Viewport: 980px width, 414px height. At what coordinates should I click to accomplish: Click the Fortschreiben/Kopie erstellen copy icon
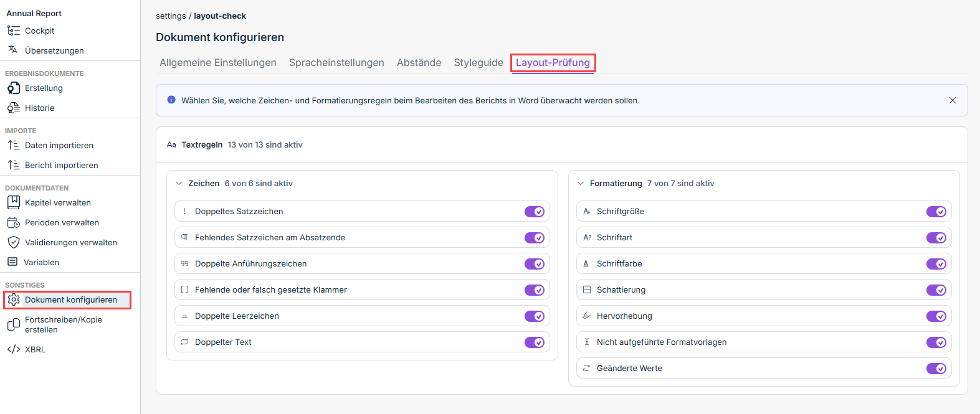click(x=14, y=324)
